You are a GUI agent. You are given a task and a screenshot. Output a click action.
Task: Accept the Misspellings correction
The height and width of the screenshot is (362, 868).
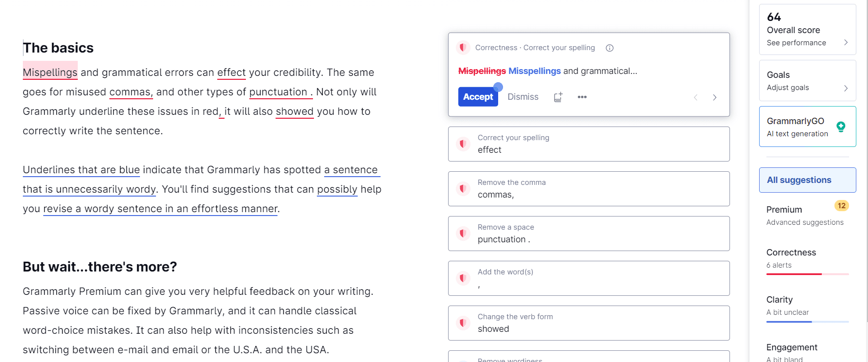coord(478,96)
